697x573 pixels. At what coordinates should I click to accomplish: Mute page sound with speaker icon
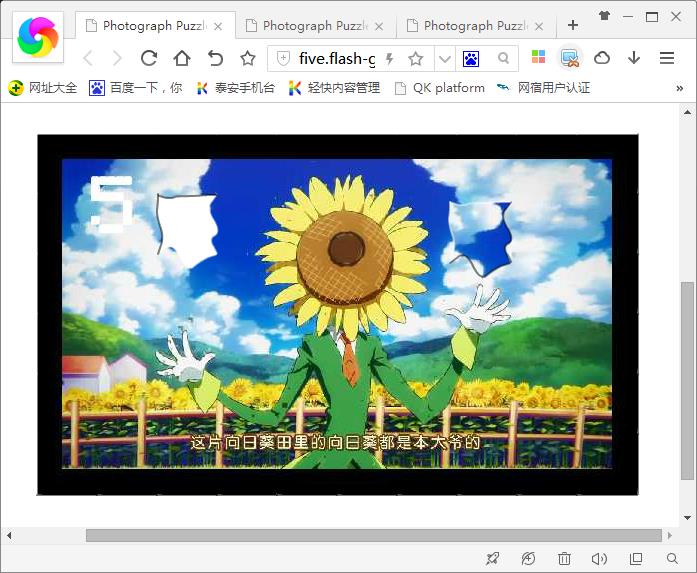coord(600,559)
